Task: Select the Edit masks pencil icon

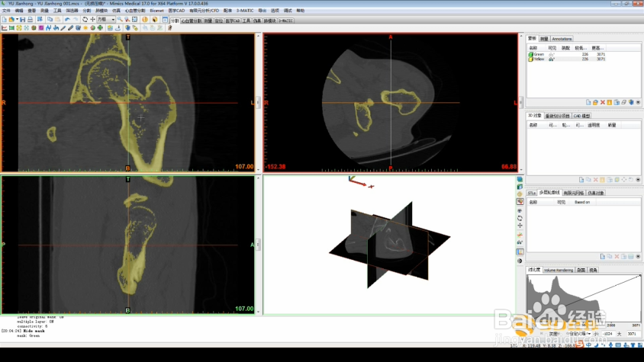Action: pyautogui.click(x=63, y=28)
